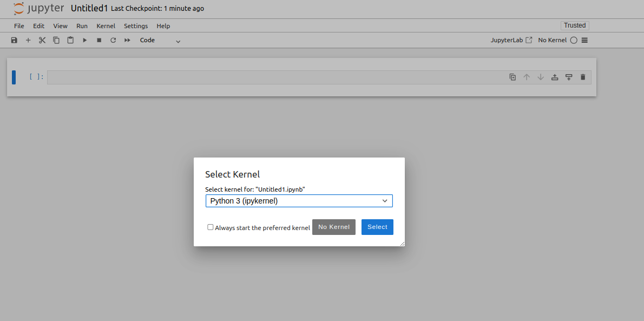Delete the cell with trash icon
The image size is (644, 321).
(583, 77)
